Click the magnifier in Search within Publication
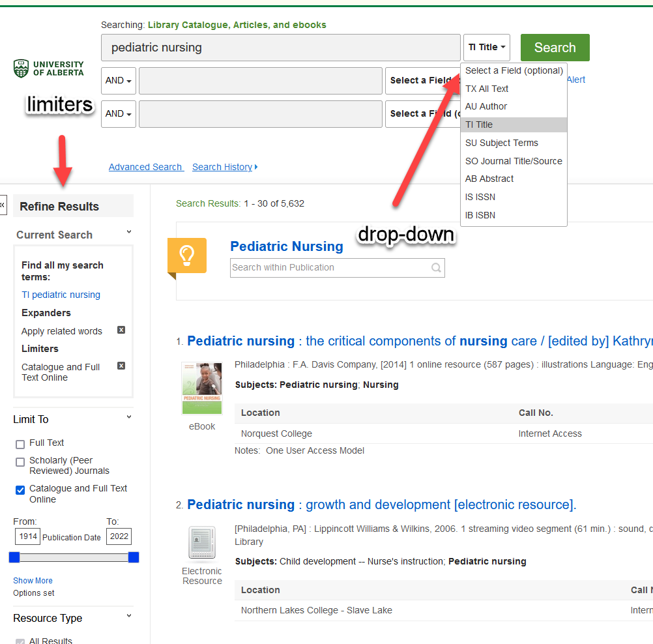Image resolution: width=653 pixels, height=644 pixels. pos(436,267)
